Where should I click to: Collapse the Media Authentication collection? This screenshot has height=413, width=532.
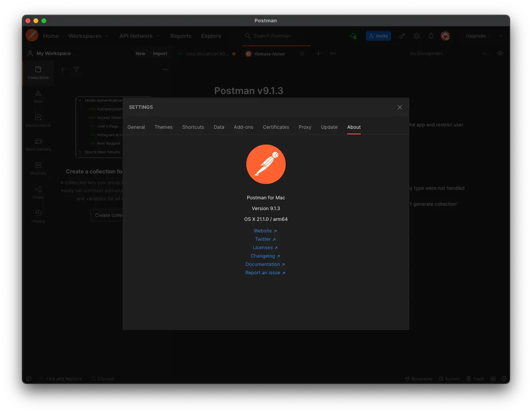click(80, 100)
